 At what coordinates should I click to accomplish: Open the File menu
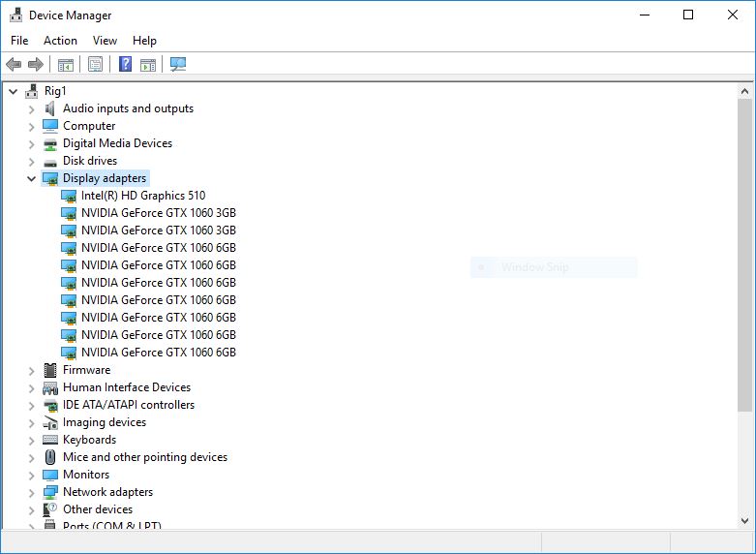pyautogui.click(x=19, y=41)
